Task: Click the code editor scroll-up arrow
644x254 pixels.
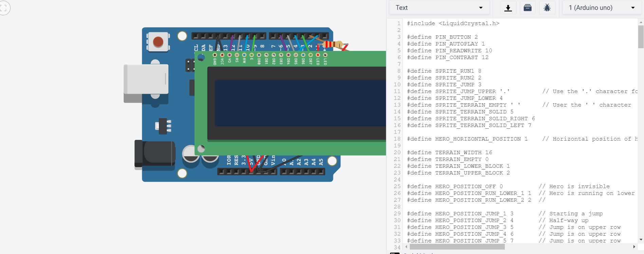Action: click(x=641, y=22)
